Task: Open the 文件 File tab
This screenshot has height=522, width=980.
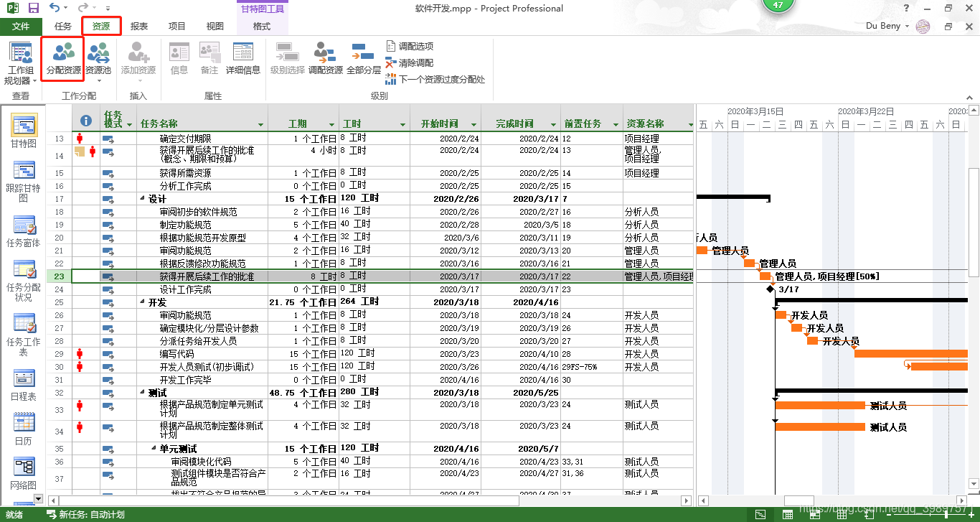Action: [x=21, y=27]
